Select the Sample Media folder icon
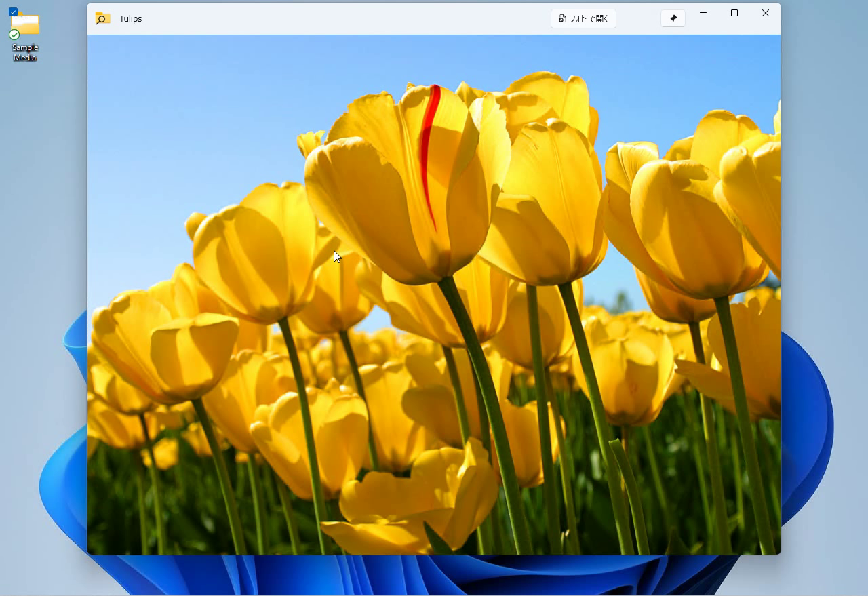Viewport: 868px width, 596px height. pos(25,24)
